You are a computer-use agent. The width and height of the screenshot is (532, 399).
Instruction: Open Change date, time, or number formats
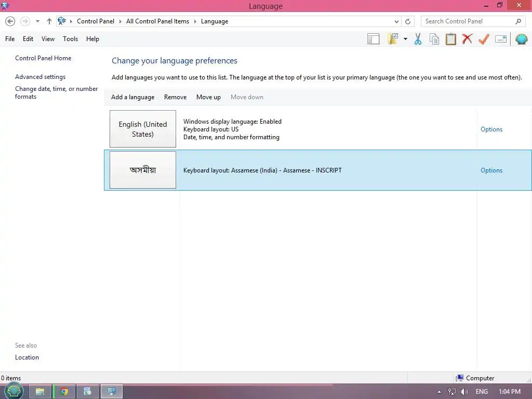tap(56, 92)
